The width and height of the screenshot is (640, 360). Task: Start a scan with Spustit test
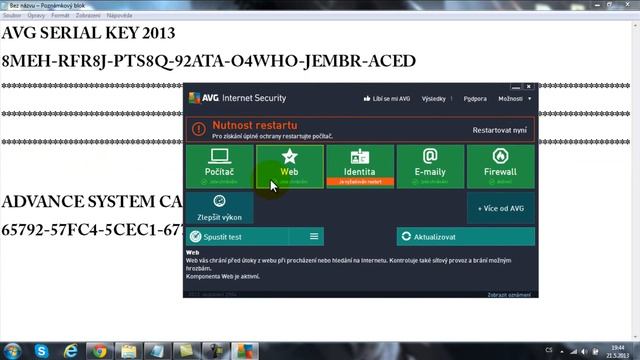tap(238, 237)
